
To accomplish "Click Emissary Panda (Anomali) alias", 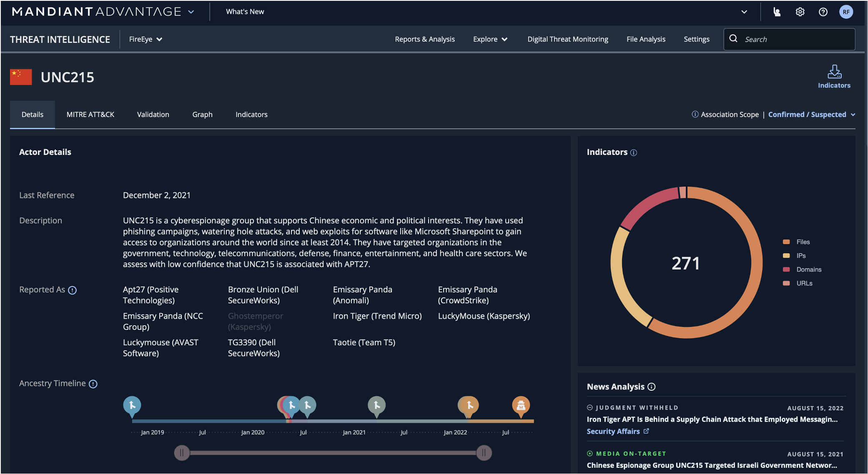I will tap(363, 295).
